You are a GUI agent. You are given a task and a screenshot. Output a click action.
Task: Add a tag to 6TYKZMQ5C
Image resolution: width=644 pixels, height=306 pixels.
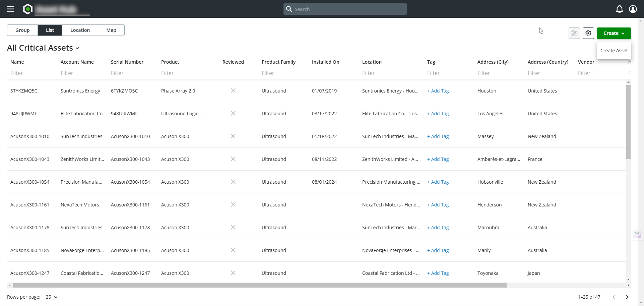[x=438, y=91]
